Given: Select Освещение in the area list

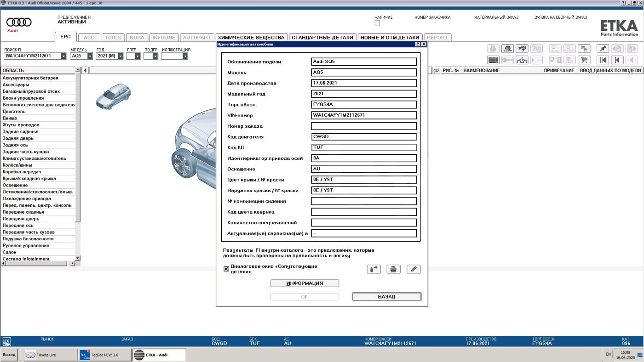Looking at the screenshot, I should pyautogui.click(x=38, y=185).
